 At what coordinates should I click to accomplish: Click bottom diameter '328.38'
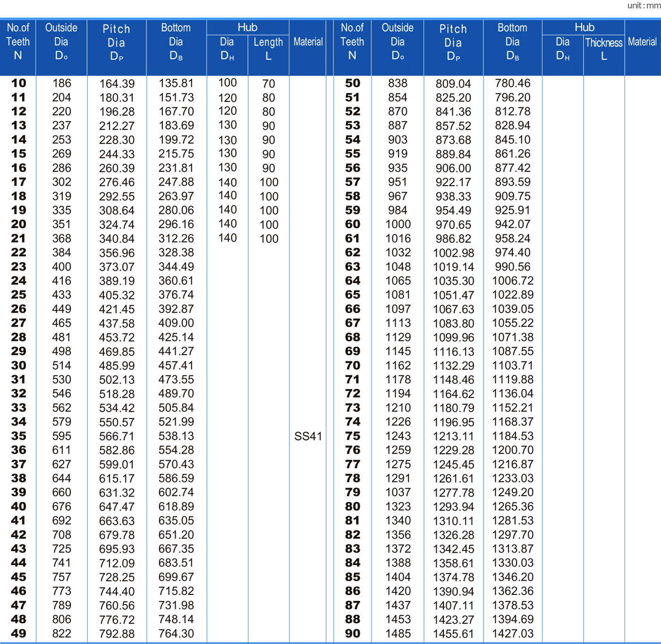(x=176, y=253)
